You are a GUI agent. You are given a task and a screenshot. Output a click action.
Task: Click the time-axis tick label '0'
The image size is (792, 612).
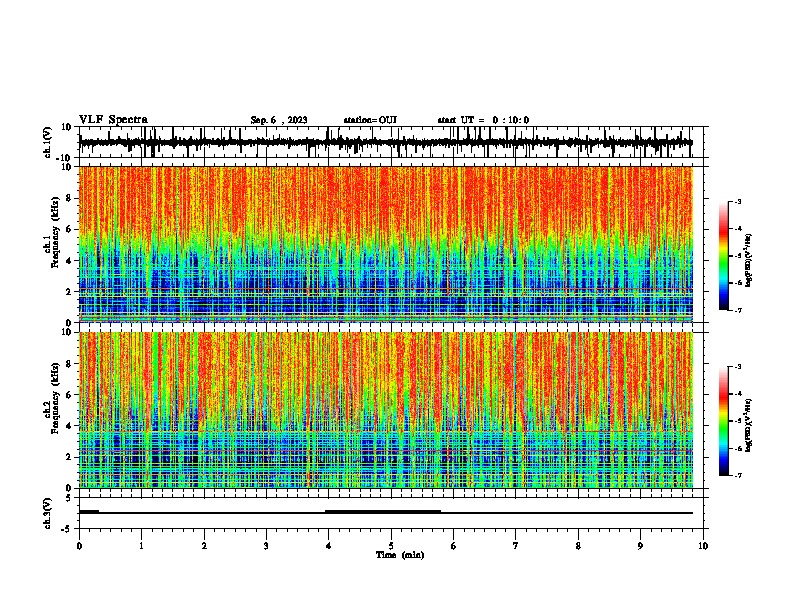[x=79, y=546]
